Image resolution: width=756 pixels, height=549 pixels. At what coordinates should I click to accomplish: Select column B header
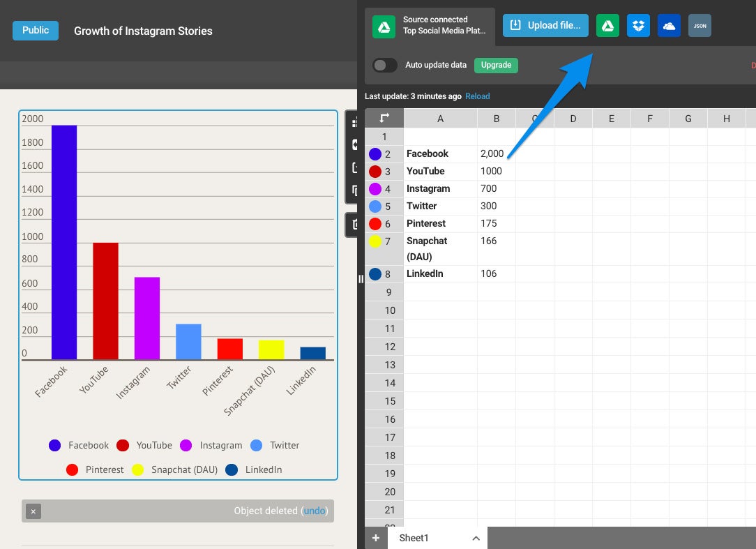click(496, 118)
